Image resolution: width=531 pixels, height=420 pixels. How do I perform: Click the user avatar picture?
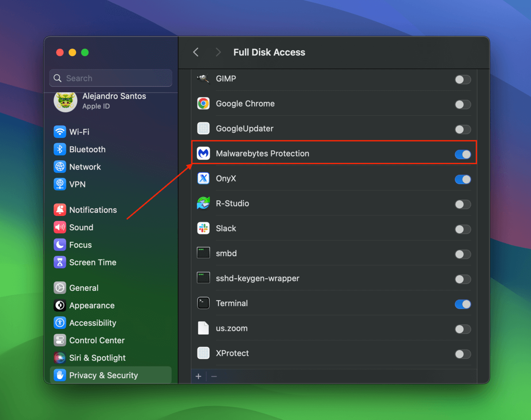65,101
